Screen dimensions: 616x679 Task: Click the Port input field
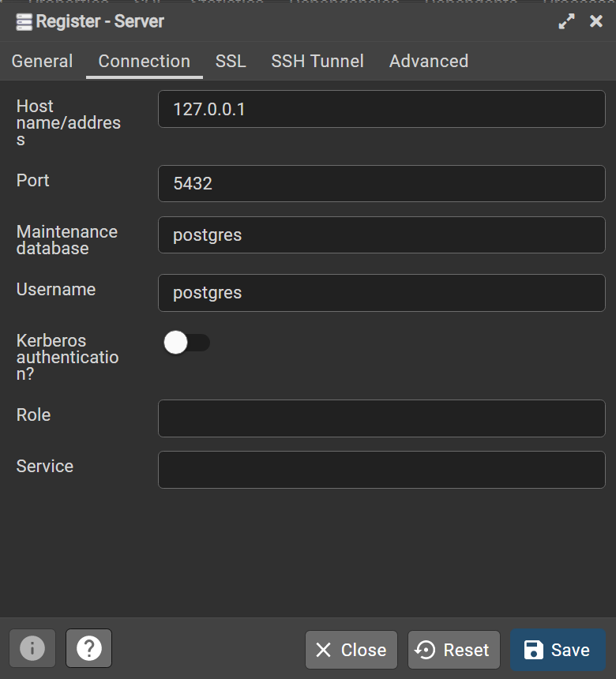coord(381,184)
